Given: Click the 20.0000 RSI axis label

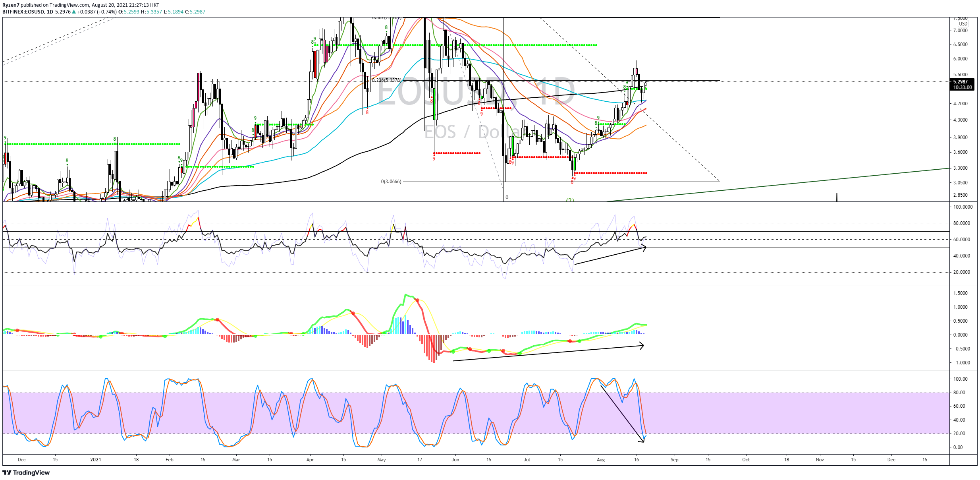Looking at the screenshot, I should pyautogui.click(x=962, y=272).
